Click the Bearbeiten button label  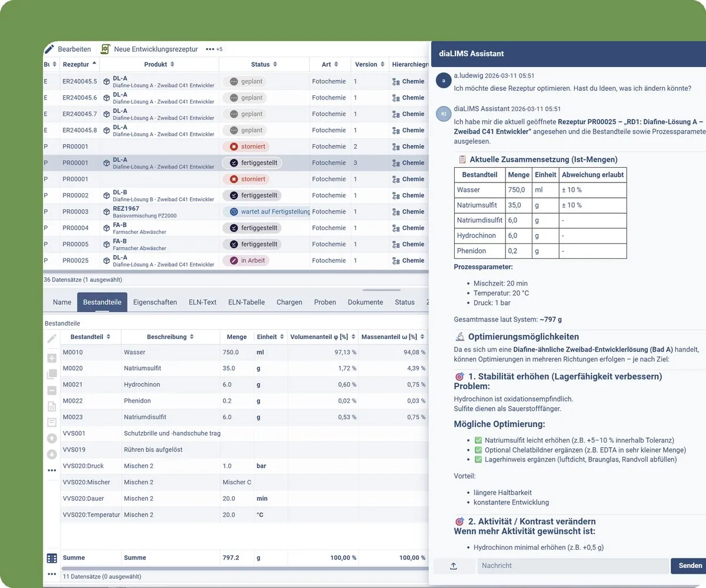pos(74,49)
